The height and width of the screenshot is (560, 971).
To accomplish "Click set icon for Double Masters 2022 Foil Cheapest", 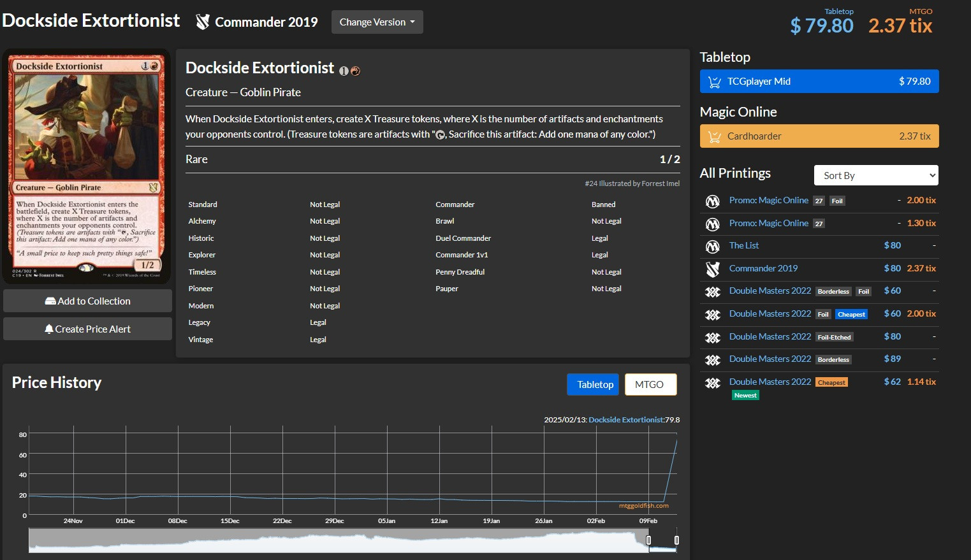I will pos(713,315).
